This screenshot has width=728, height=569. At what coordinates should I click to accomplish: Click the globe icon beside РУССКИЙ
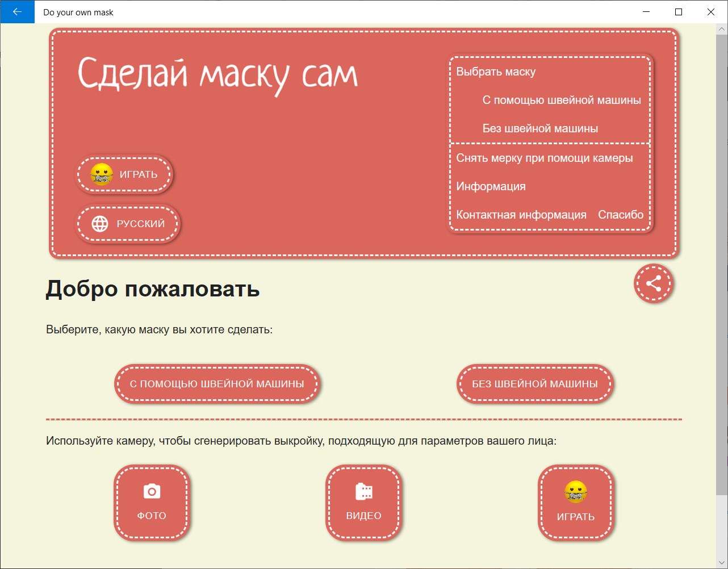[x=100, y=224]
